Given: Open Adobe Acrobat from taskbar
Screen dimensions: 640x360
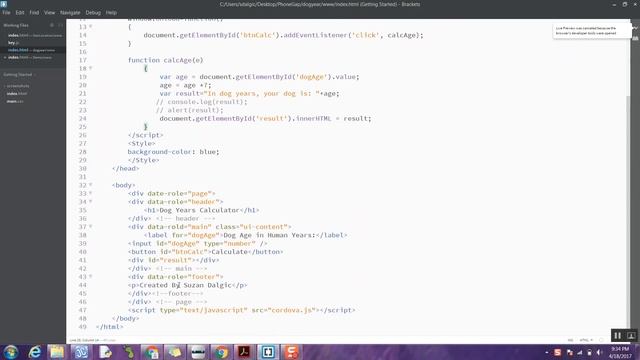Looking at the screenshot, I should coord(244,352).
